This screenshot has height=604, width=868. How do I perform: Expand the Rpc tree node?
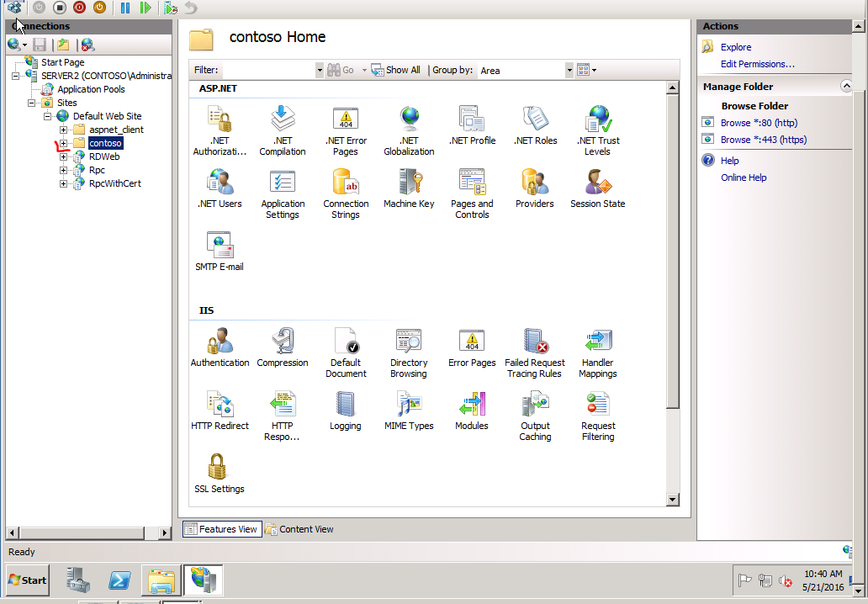click(64, 170)
